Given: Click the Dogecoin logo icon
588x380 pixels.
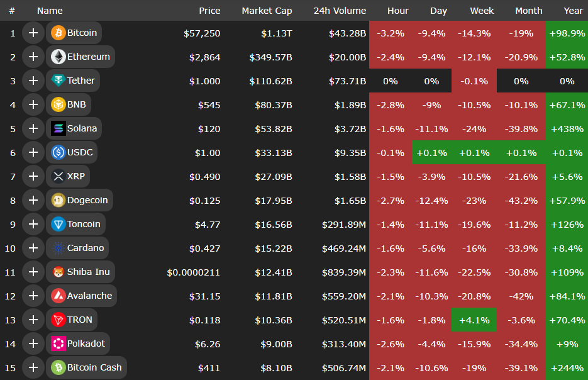Looking at the screenshot, I should (58, 200).
